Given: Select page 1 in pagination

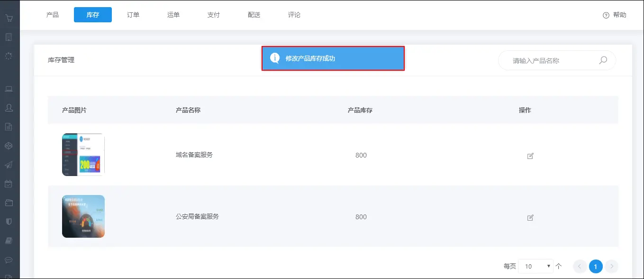Looking at the screenshot, I should tap(596, 266).
